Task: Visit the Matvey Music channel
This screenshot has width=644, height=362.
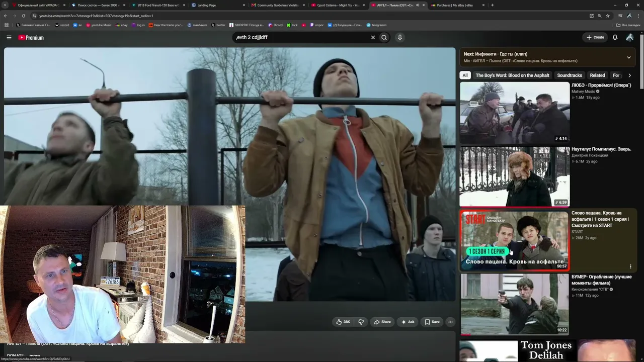Action: [x=583, y=92]
